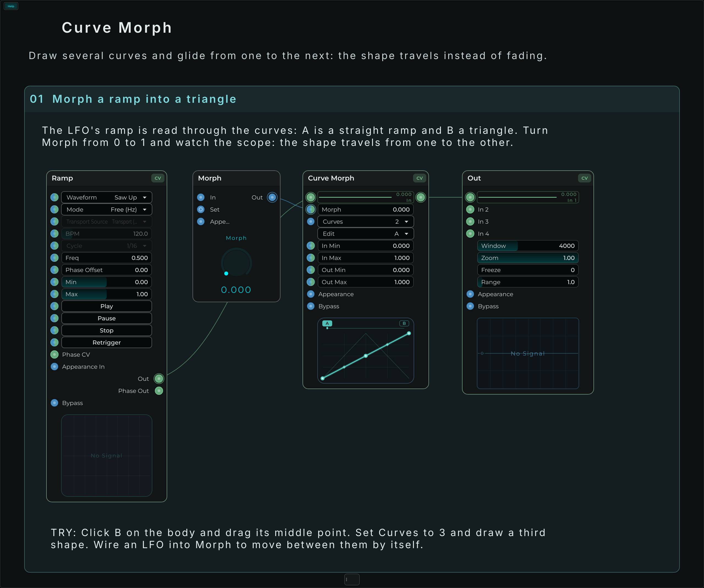Click the Ramp Appearance In port
This screenshot has width=704, height=588.
click(54, 367)
